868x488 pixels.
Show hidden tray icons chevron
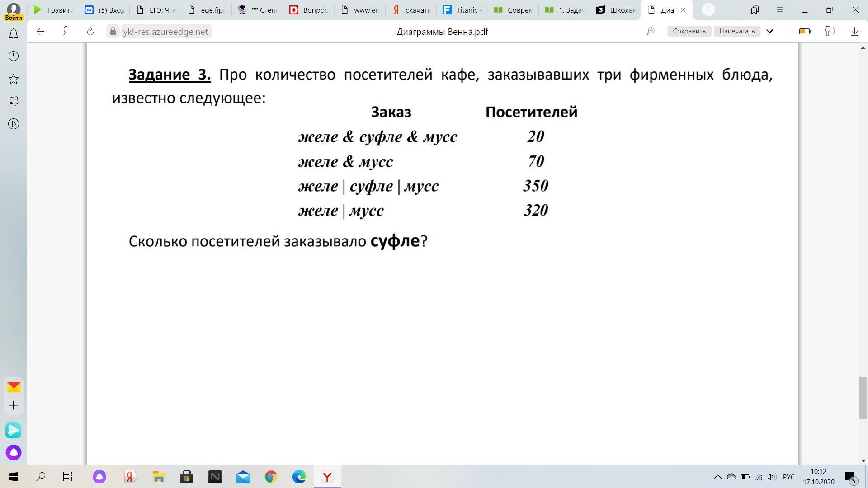point(717,477)
